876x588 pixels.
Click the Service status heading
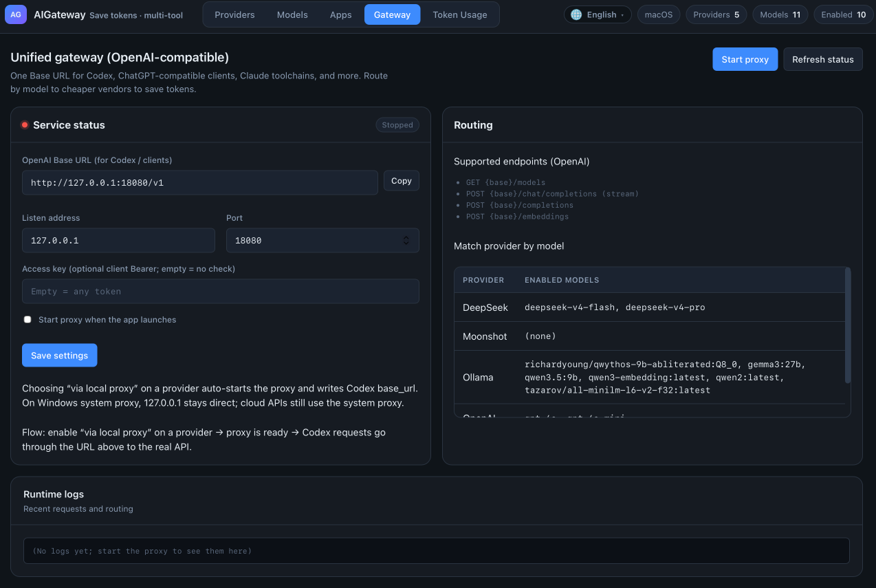pos(69,125)
